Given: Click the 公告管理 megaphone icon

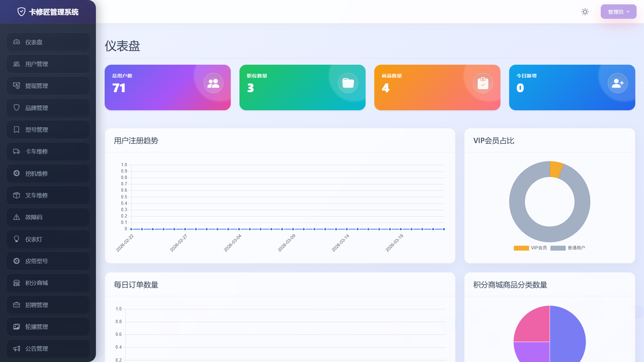Looking at the screenshot, I should click(x=16, y=349).
